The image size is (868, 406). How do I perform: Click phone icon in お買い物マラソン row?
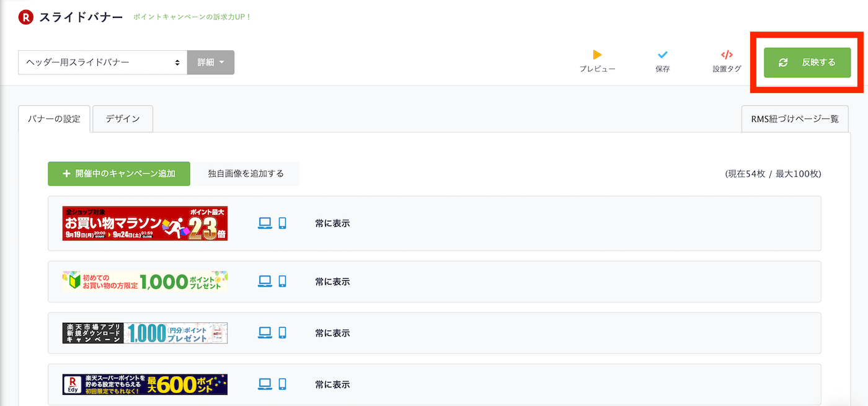click(x=282, y=223)
